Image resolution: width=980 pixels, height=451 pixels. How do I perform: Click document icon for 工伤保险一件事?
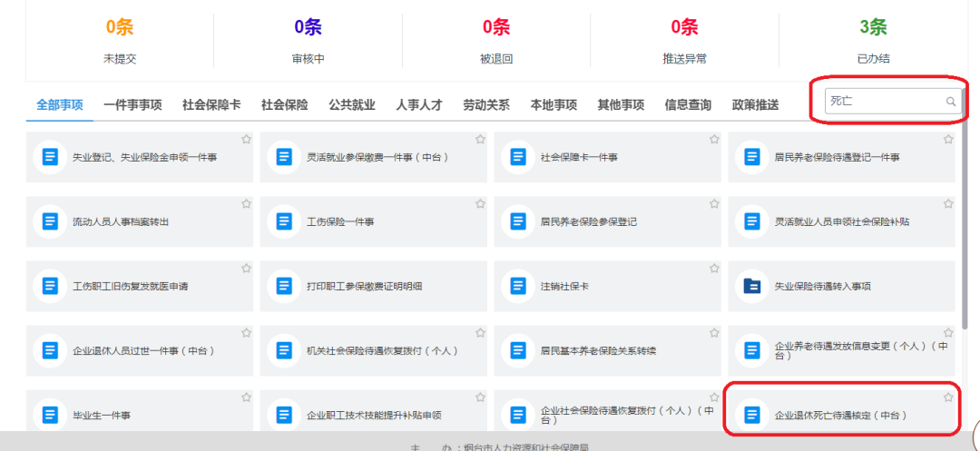pos(284,221)
